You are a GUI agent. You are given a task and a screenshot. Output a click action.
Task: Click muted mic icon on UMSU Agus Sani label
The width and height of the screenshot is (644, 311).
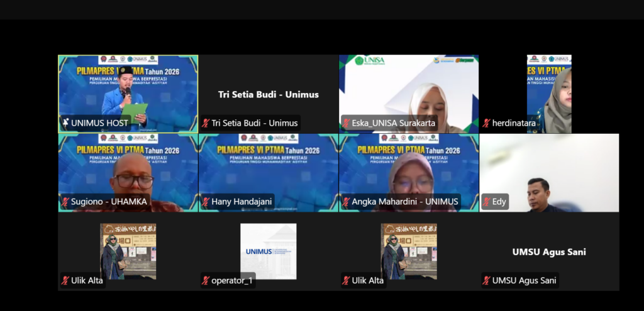487,281
